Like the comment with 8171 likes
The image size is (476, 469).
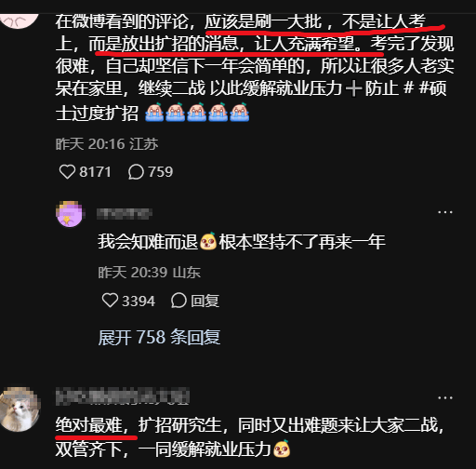67,172
